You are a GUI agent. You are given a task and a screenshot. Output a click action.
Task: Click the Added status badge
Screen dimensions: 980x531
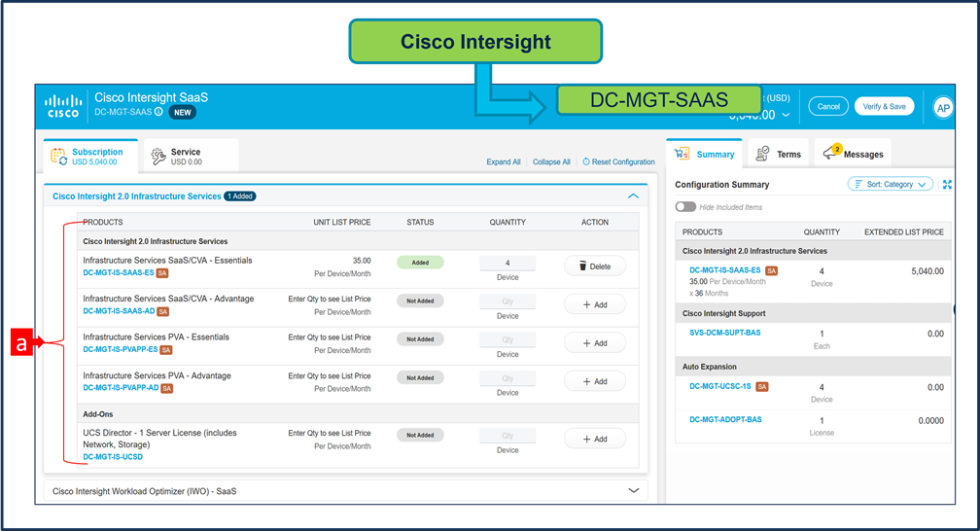[x=420, y=263]
